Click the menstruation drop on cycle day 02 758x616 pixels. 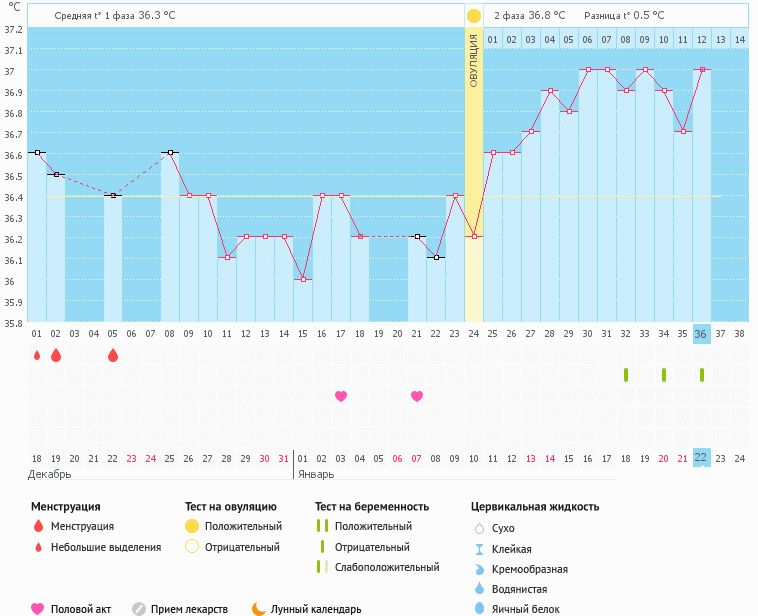[x=56, y=355]
